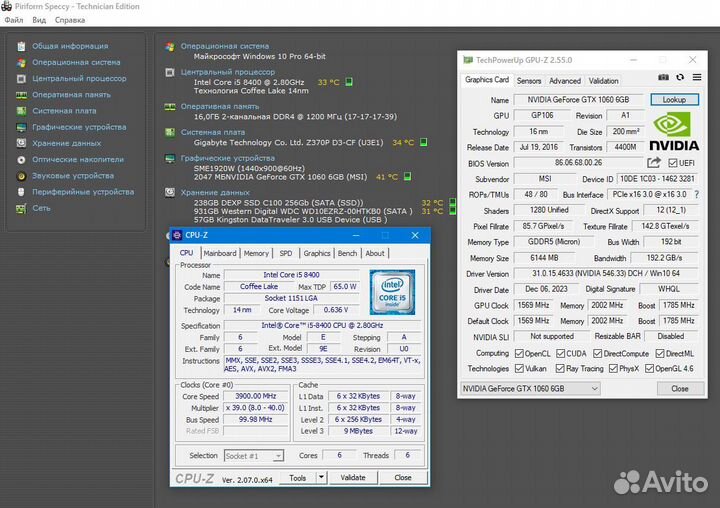
Task: Open Файл menu in Speccy
Action: (14, 20)
